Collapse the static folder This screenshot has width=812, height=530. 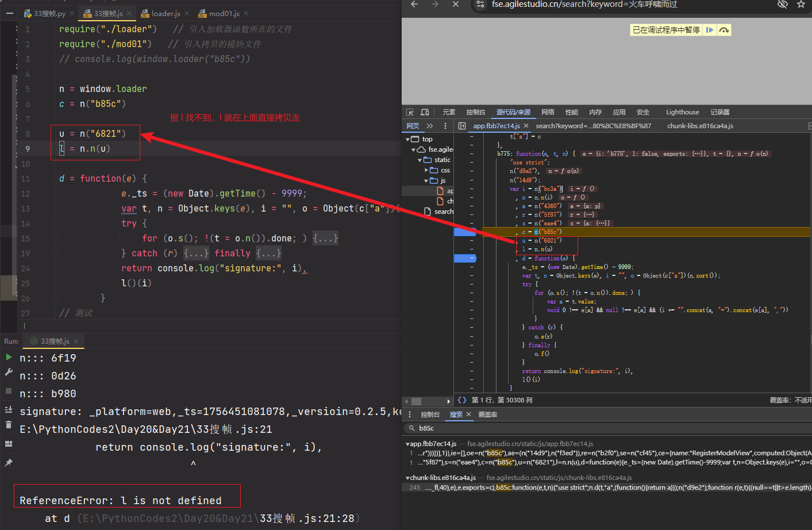(x=420, y=160)
